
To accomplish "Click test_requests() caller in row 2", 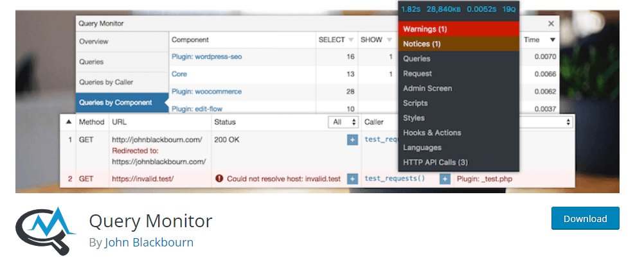I will coord(395,179).
